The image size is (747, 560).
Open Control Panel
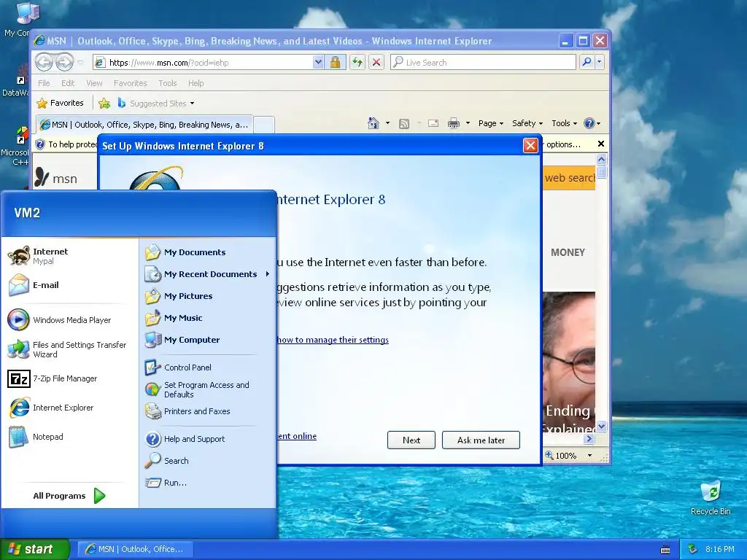coord(178,367)
